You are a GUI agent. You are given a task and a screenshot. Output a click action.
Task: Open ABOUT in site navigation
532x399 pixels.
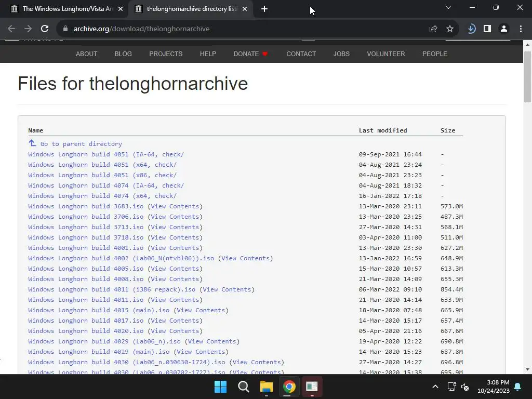[x=87, y=54]
